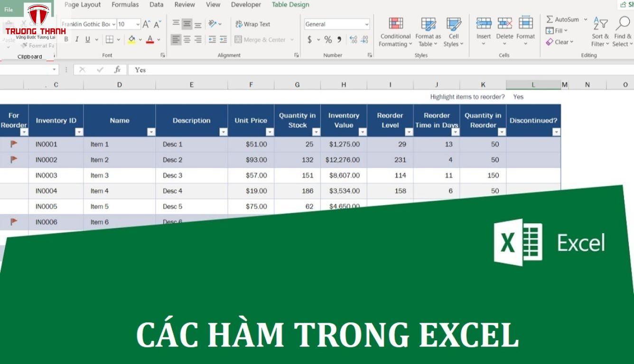Open Number group dialog launcher
The height and width of the screenshot is (364, 634).
coord(370,55)
